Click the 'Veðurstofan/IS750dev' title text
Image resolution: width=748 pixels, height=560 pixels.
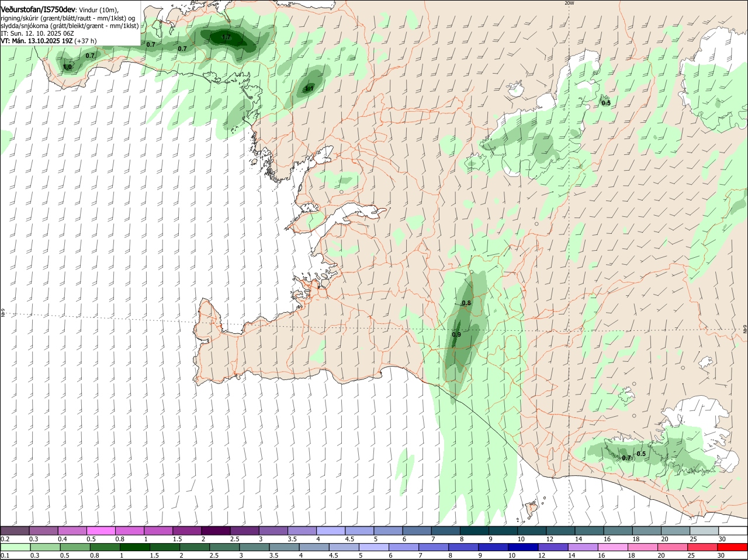pos(37,9)
